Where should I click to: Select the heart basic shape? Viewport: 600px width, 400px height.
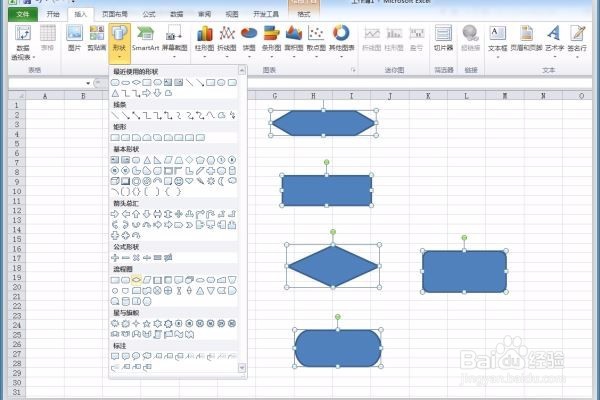tap(189, 181)
